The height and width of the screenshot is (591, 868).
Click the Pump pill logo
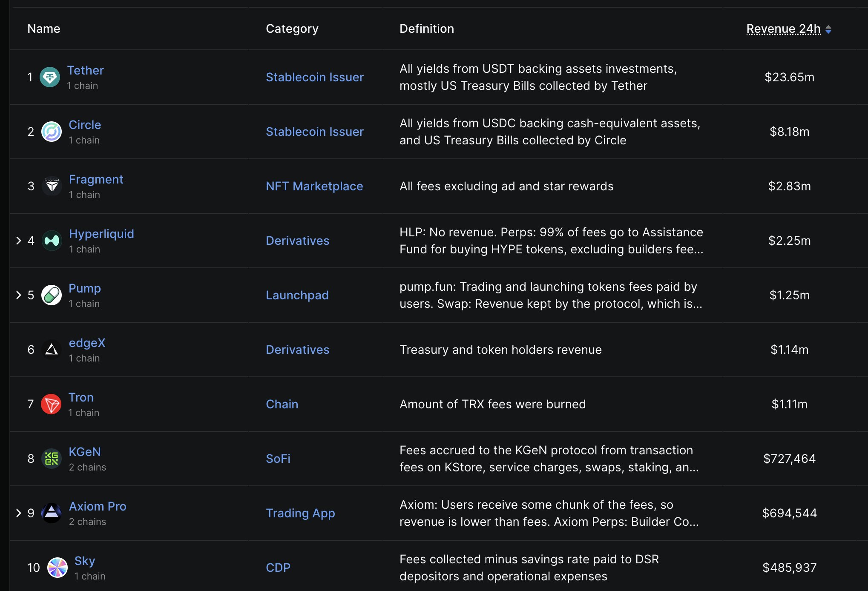pyautogui.click(x=52, y=295)
